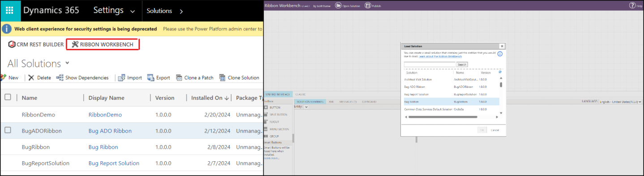Sort by the Display Name column header
644x176 pixels.
[106, 98]
